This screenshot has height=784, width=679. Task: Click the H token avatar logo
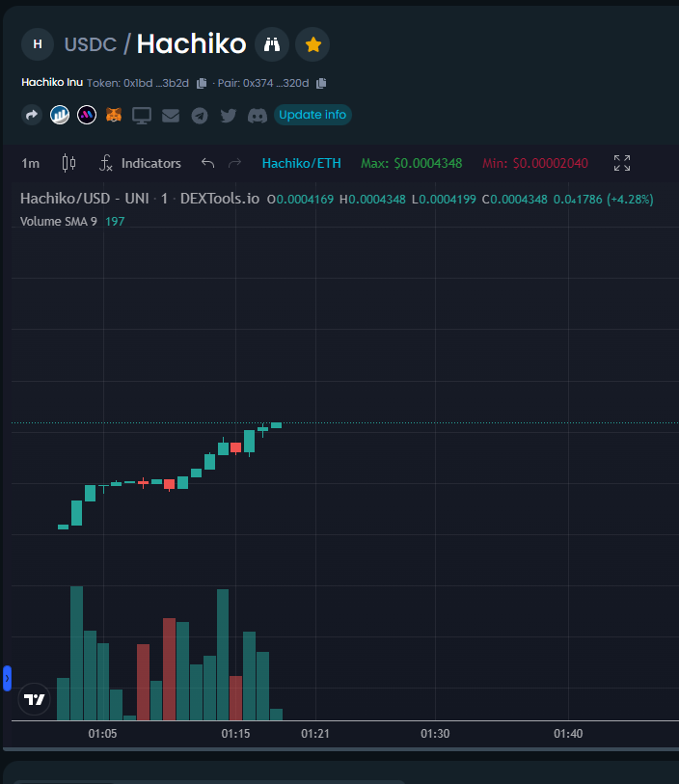[x=38, y=44]
